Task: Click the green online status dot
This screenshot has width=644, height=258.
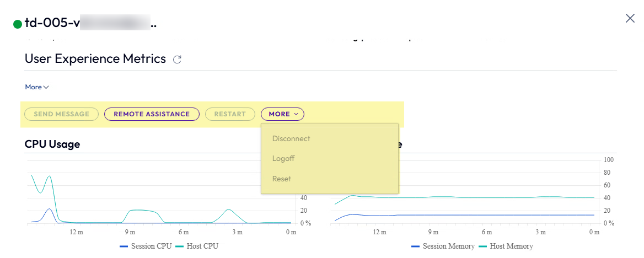Action: 18,24
